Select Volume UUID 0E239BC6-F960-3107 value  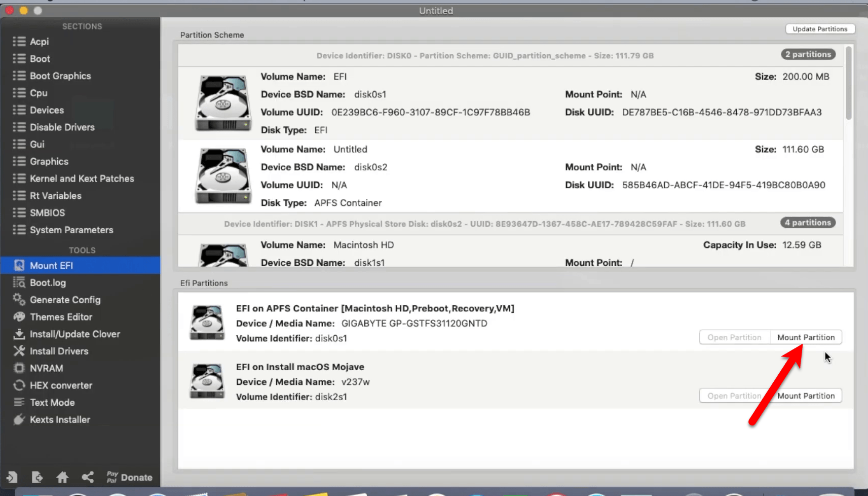(431, 112)
